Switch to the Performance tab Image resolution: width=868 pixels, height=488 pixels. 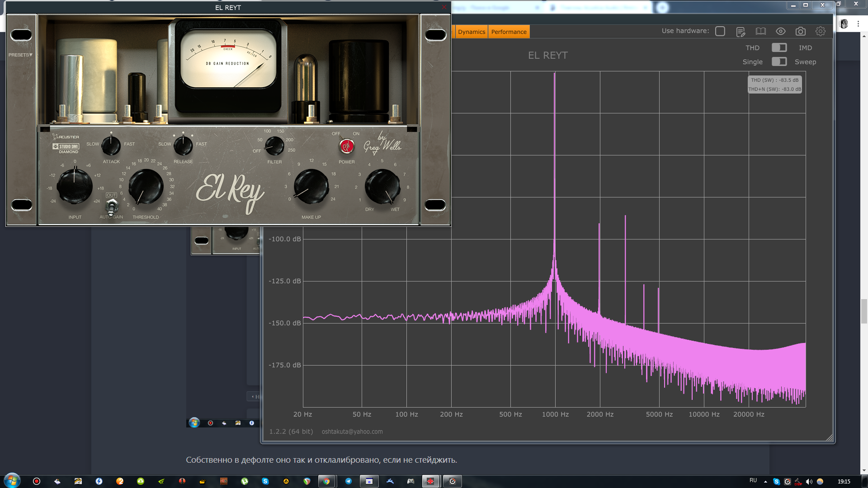tap(509, 32)
